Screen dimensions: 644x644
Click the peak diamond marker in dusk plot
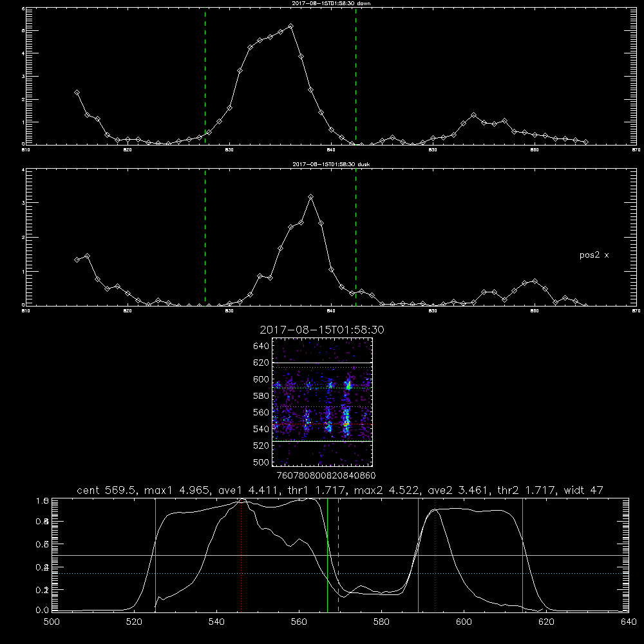coord(311,197)
